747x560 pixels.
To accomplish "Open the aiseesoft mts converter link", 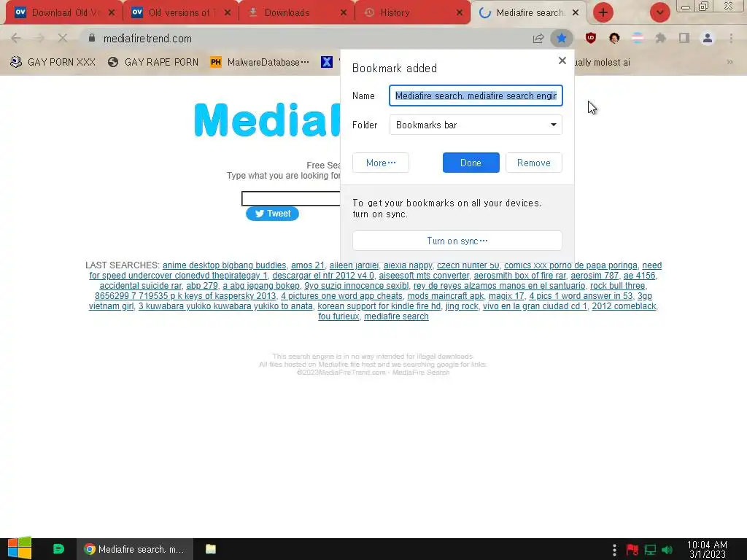I will [424, 275].
